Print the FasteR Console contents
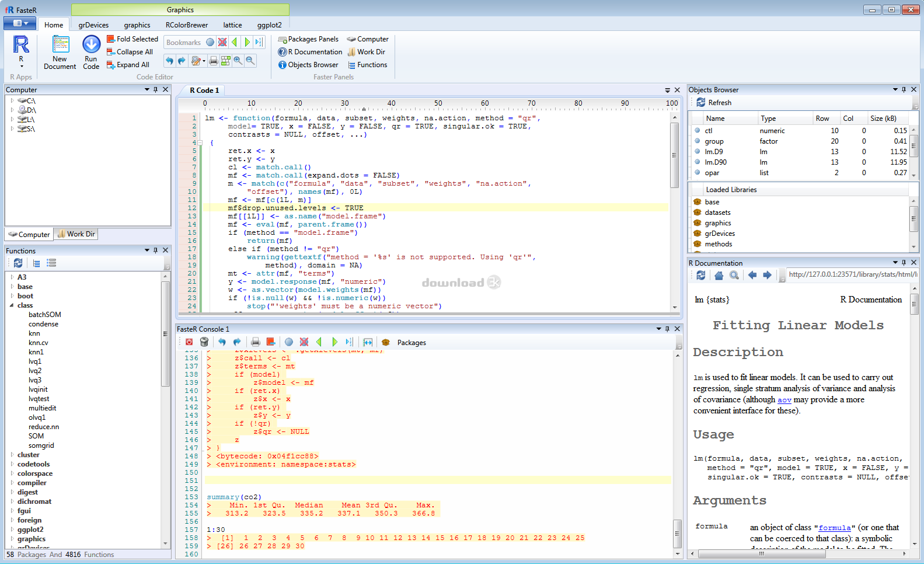Viewport: 924px width, 564px height. click(255, 342)
